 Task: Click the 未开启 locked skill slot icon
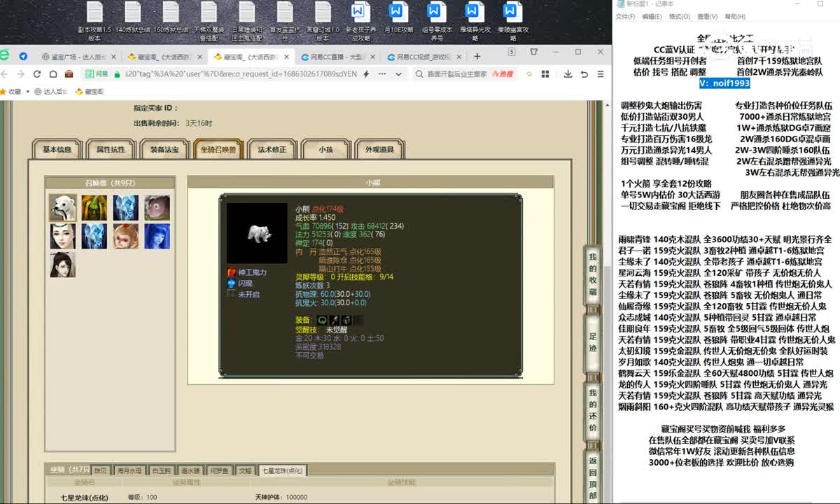(x=231, y=295)
